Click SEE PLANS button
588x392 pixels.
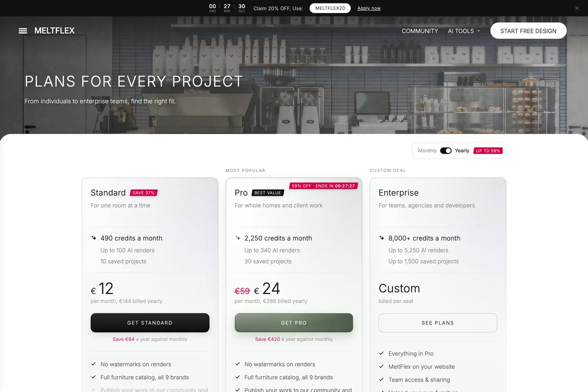click(x=438, y=323)
